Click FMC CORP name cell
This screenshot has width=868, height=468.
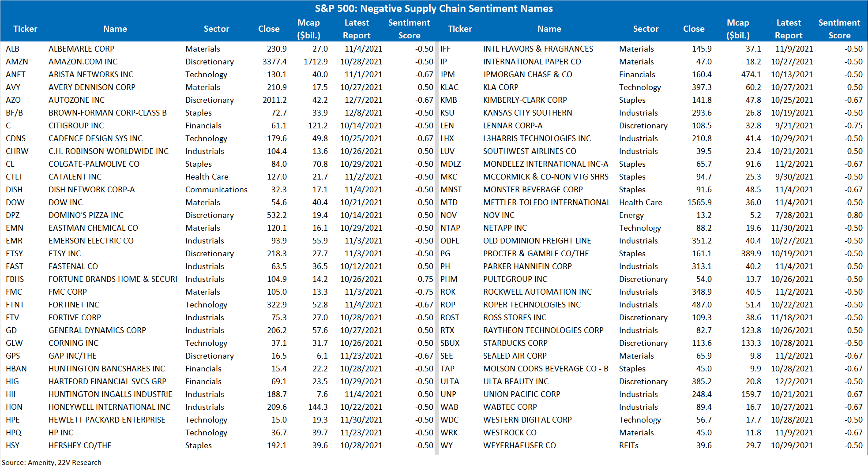68,292
